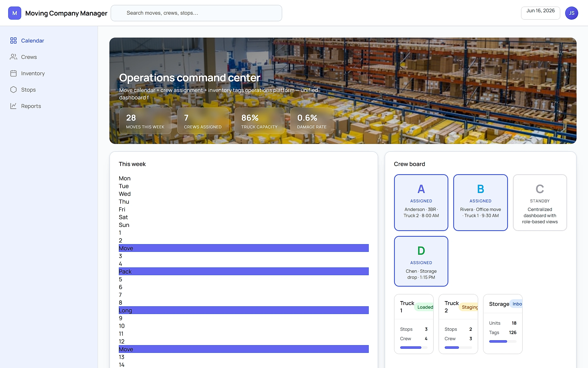
Task: Click the Stops hexagon icon in sidebar
Action: (x=13, y=90)
